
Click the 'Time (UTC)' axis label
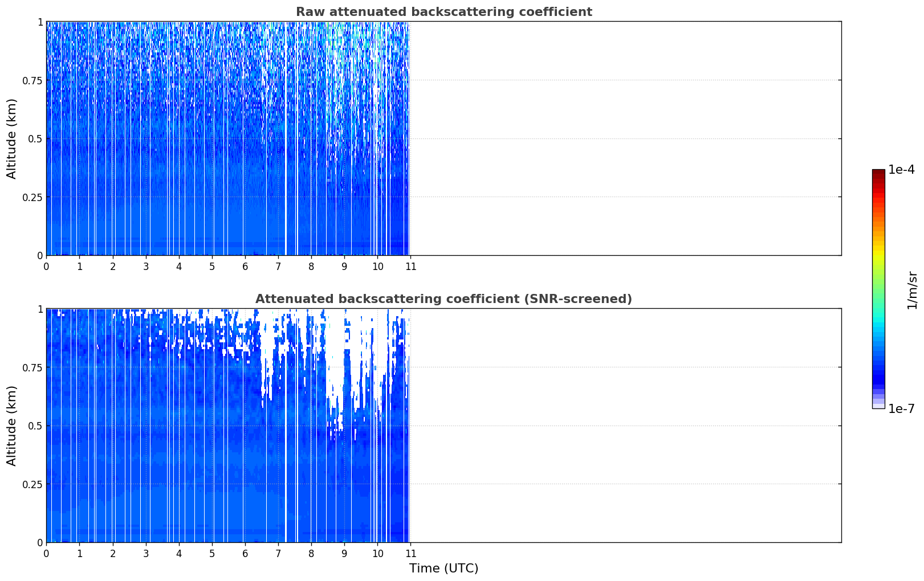pos(443,568)
